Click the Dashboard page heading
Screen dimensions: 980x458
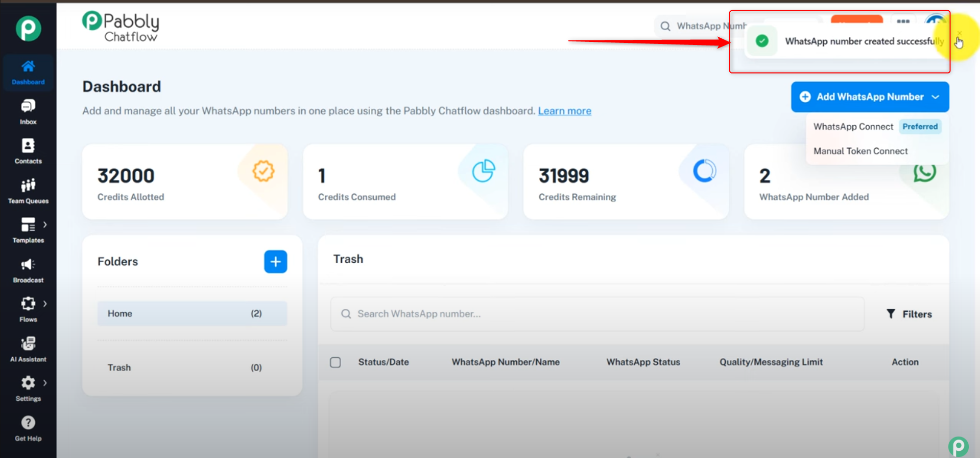click(122, 86)
